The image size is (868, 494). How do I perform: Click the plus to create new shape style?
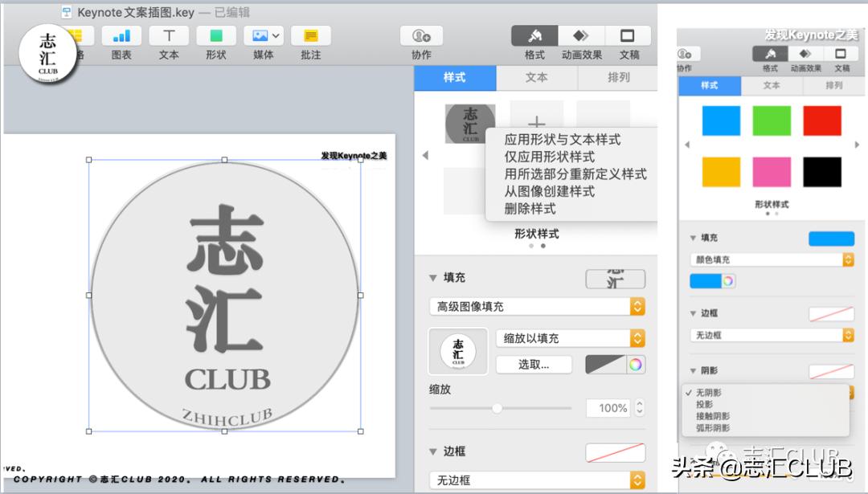point(536,122)
